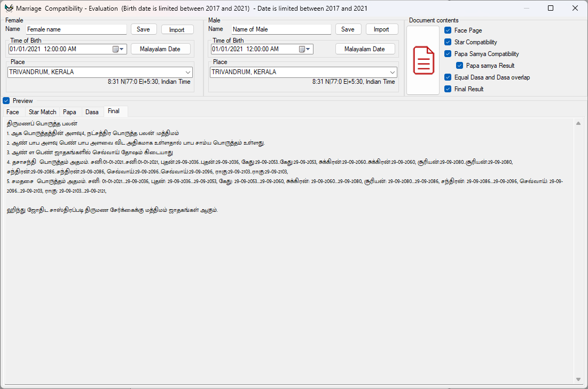588x389 pixels.
Task: Click inside the Female name field
Action: point(76,29)
